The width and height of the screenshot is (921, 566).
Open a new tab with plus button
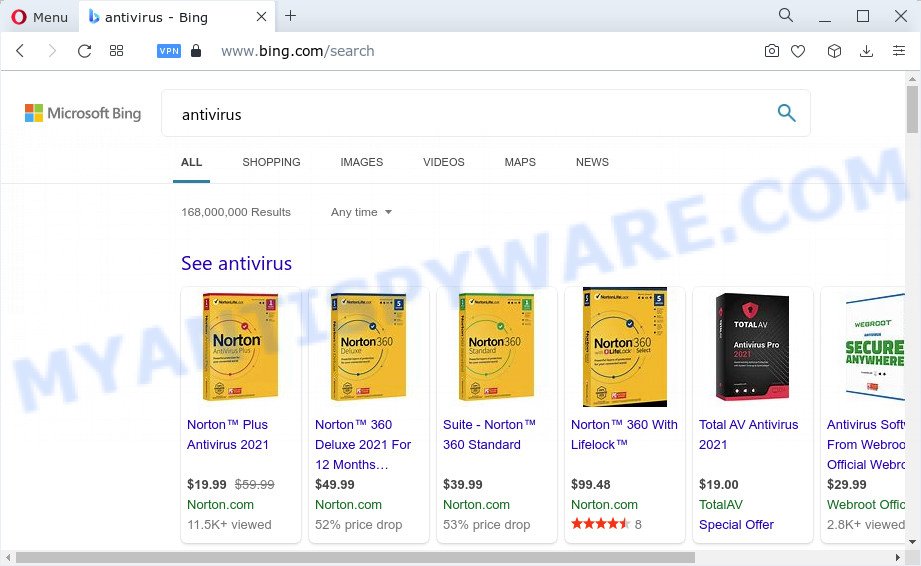click(x=290, y=16)
